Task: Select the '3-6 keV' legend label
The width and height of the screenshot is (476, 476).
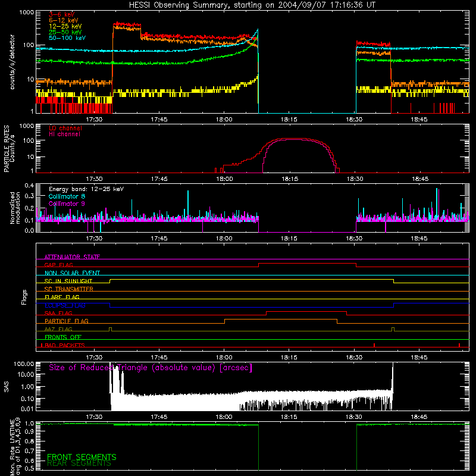Action: pos(62,14)
